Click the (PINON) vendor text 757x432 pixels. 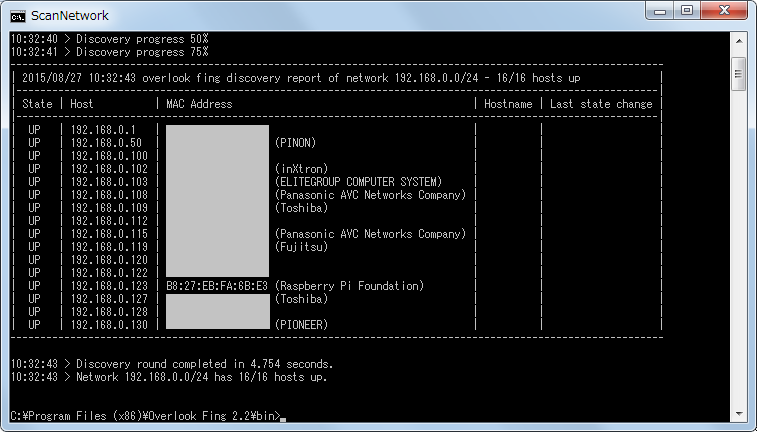tap(295, 143)
